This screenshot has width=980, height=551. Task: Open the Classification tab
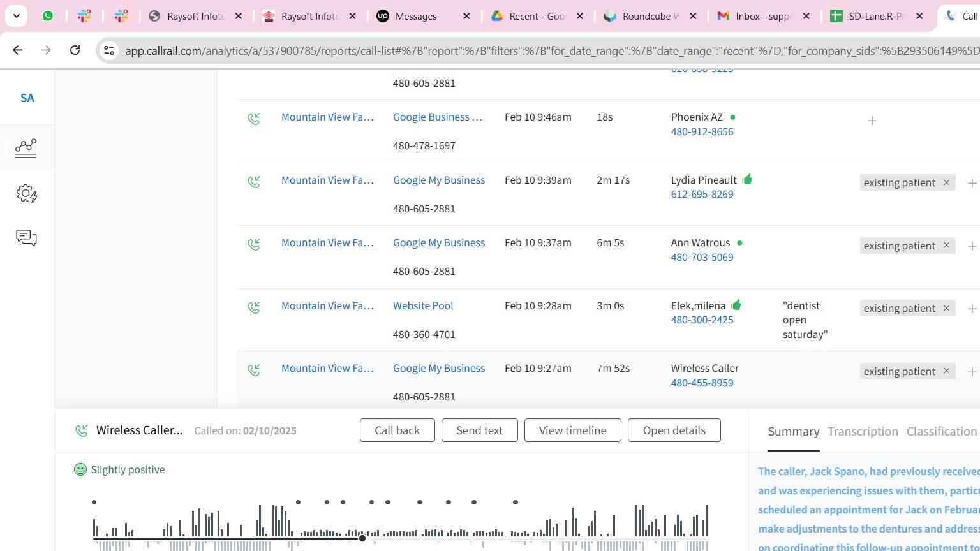tap(942, 432)
